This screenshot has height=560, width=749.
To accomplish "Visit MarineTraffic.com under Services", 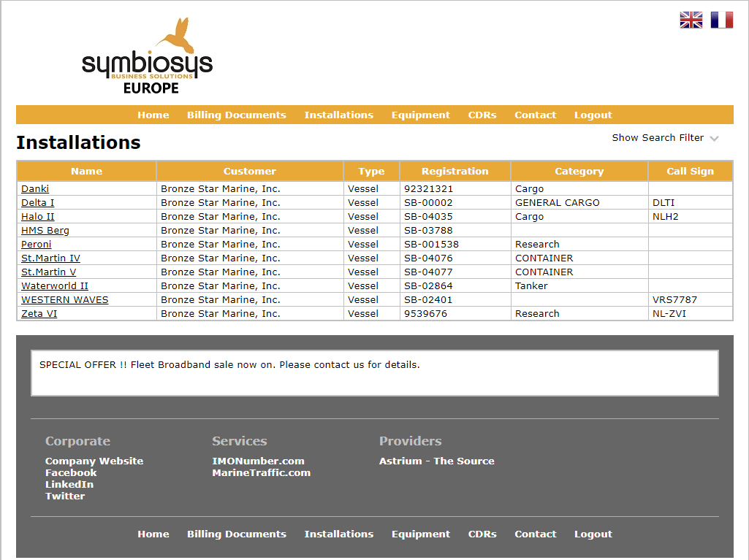I will click(x=261, y=473).
